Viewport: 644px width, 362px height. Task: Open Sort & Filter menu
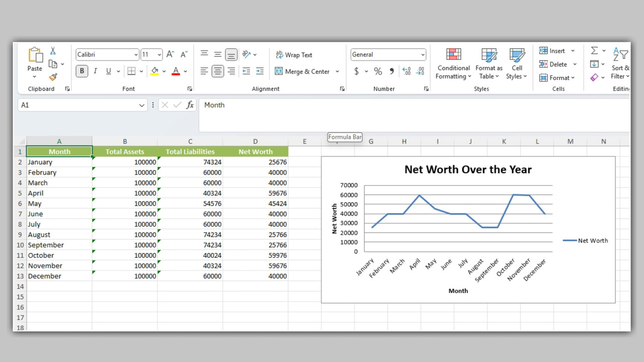point(621,64)
